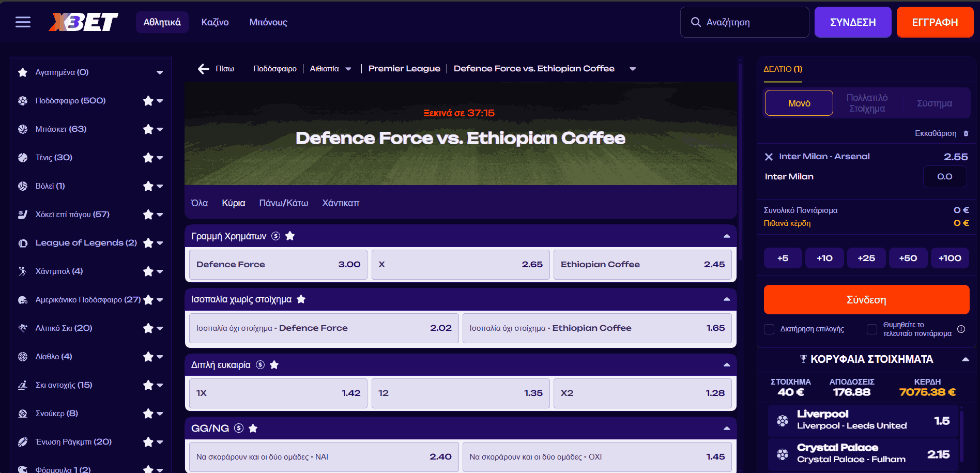This screenshot has height=473, width=980.
Task: Click the XBET logo
Action: (83, 22)
